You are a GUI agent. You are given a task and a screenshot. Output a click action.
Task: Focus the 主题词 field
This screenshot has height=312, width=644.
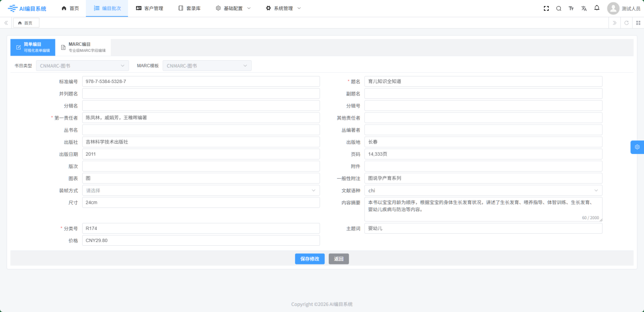pyautogui.click(x=483, y=228)
